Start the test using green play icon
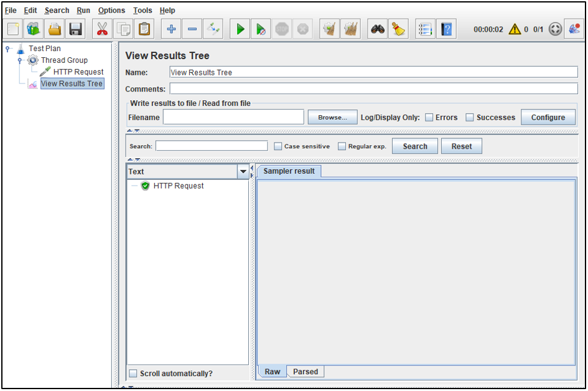Image resolution: width=588 pixels, height=391 pixels. pyautogui.click(x=240, y=29)
